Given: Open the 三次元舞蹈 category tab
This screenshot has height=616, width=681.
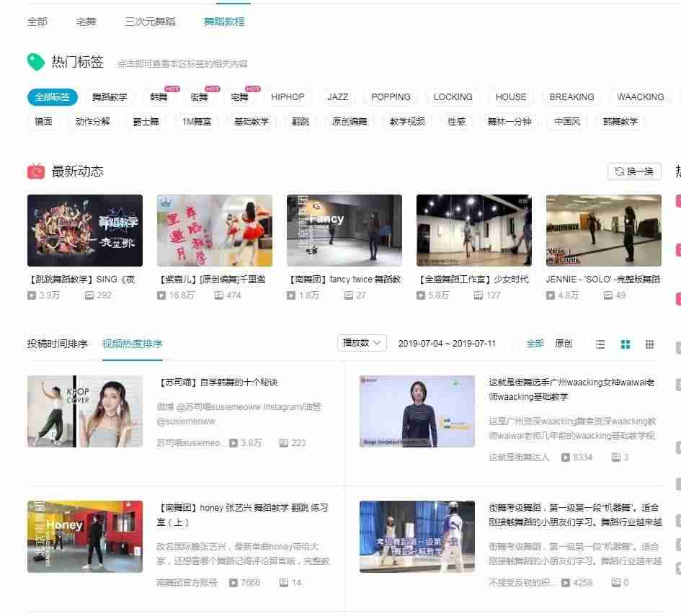Looking at the screenshot, I should click(x=150, y=22).
